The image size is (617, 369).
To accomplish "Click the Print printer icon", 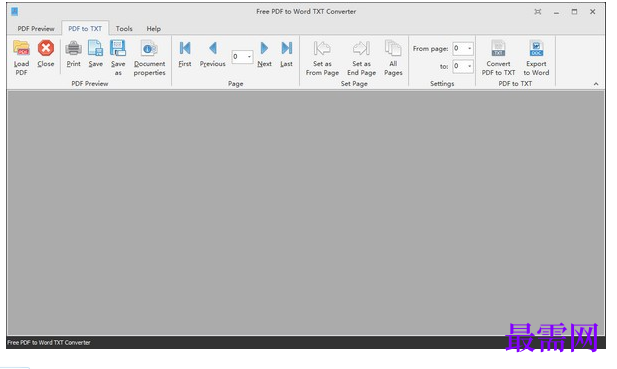I will (x=73, y=48).
